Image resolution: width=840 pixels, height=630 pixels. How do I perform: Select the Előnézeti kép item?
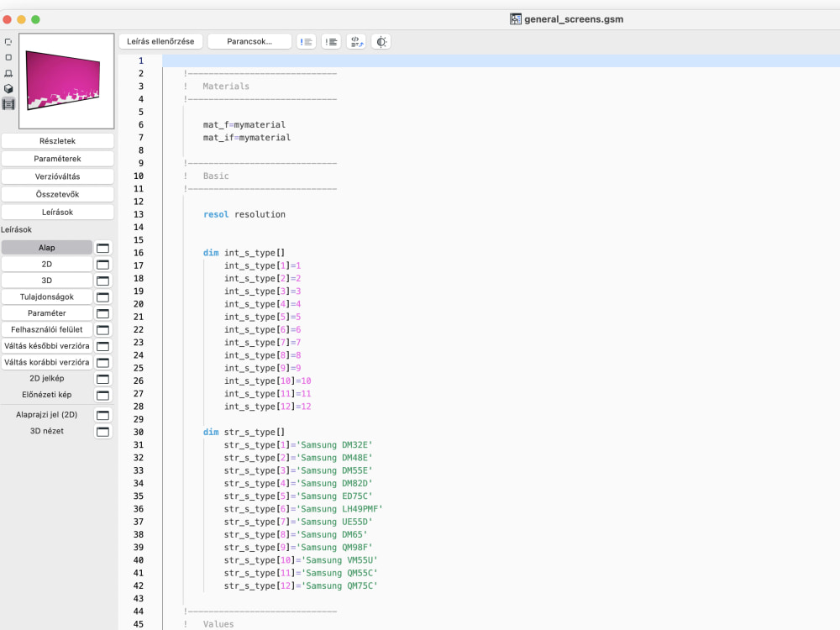[46, 395]
